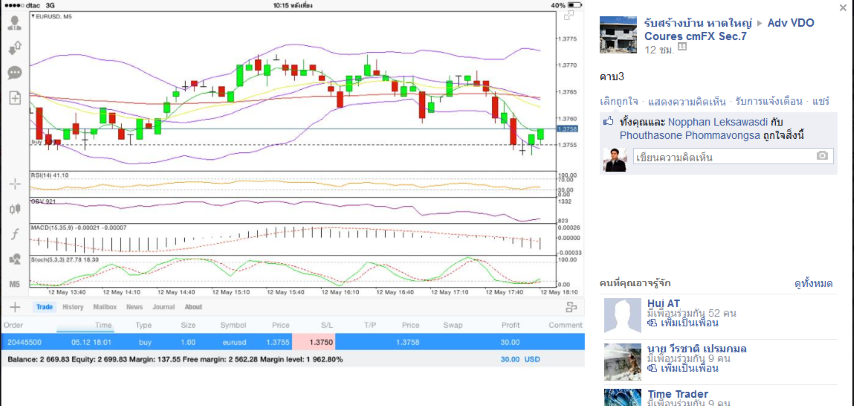Image resolution: width=854 pixels, height=406 pixels.
Task: Click the 12 ชม. timestamp
Action: [x=659, y=50]
